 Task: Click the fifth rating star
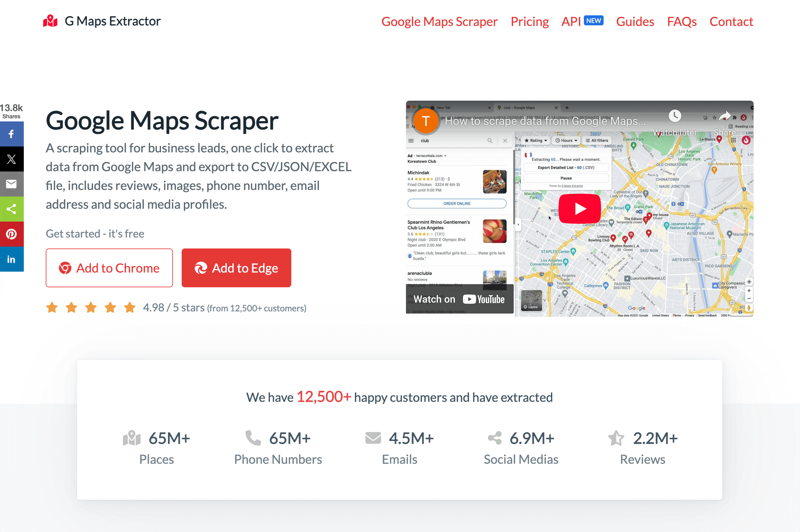click(x=130, y=308)
